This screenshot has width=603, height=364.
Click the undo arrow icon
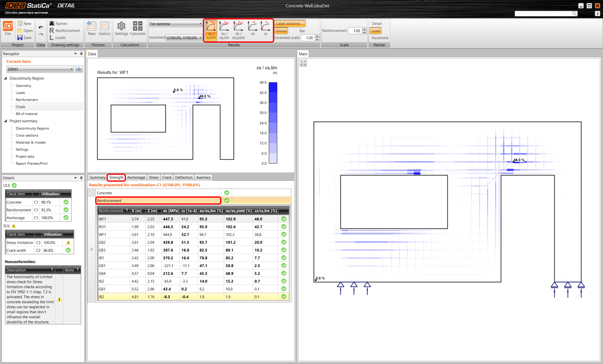(41, 27)
